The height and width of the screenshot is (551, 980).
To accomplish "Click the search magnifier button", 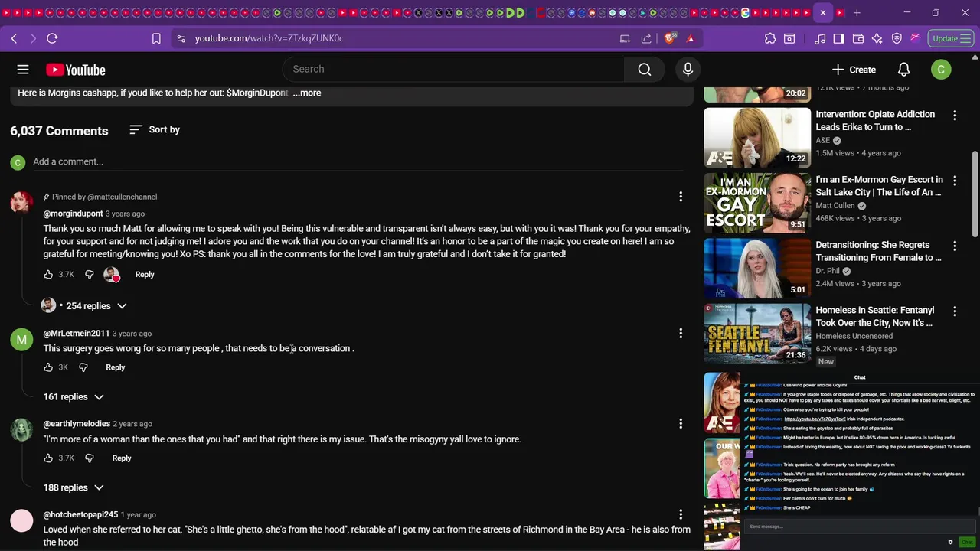I will tap(645, 70).
